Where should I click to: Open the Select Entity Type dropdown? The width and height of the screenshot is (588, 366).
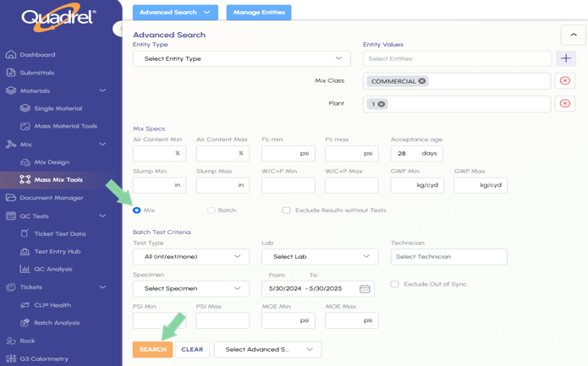[x=242, y=59]
